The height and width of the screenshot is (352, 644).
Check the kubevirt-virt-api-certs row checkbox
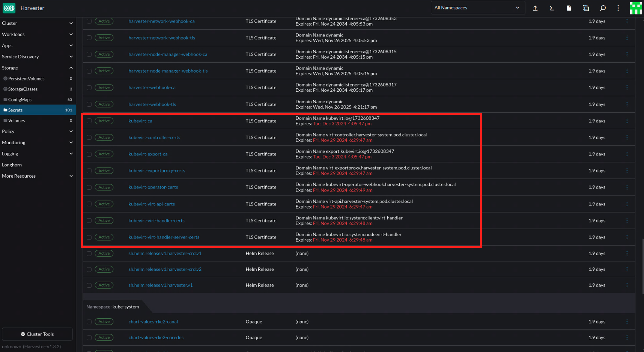(x=89, y=204)
